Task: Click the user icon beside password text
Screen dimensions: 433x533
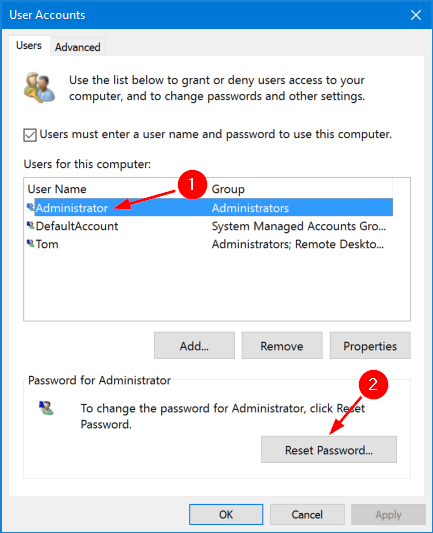Action: tap(46, 408)
